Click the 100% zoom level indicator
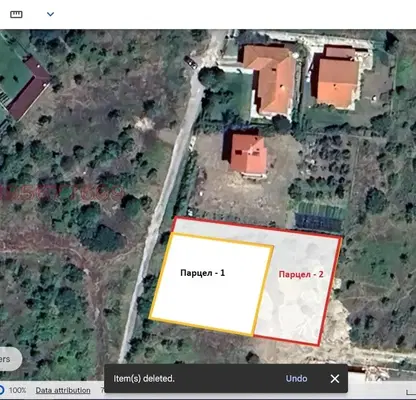 point(17,390)
